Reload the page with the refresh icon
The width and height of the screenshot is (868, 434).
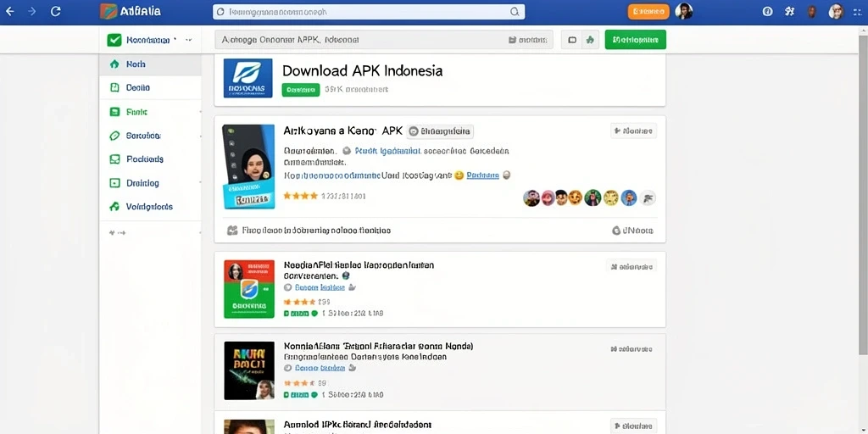tap(55, 11)
